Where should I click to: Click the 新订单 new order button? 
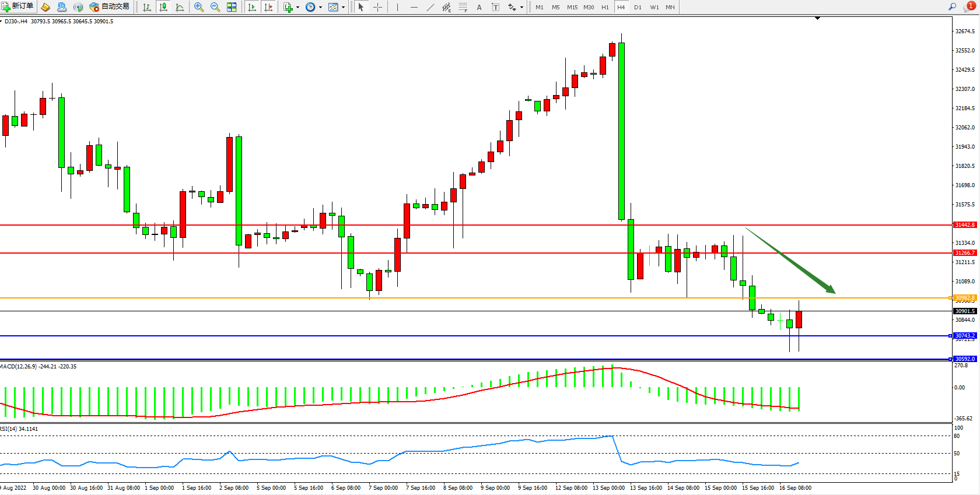tap(18, 6)
